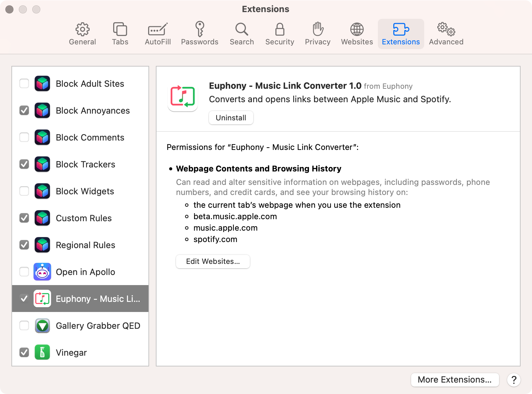Open the General preferences gear icon

point(82,30)
